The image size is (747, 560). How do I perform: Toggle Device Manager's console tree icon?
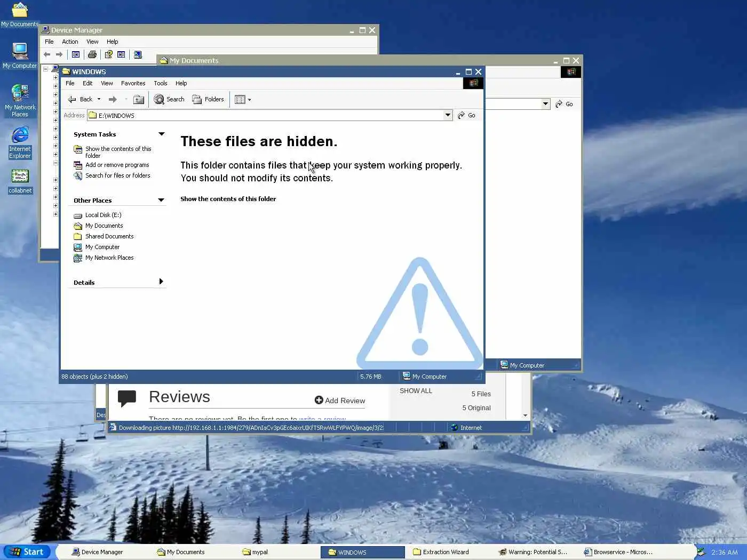pyautogui.click(x=76, y=54)
